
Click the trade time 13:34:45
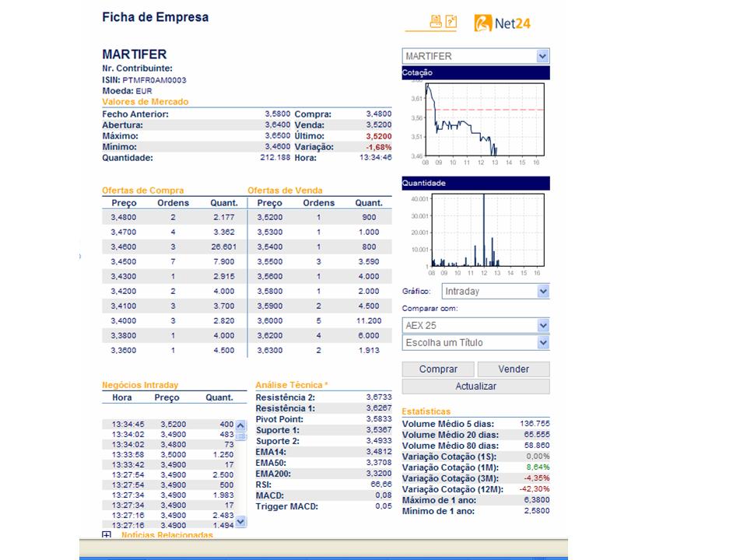click(x=128, y=425)
